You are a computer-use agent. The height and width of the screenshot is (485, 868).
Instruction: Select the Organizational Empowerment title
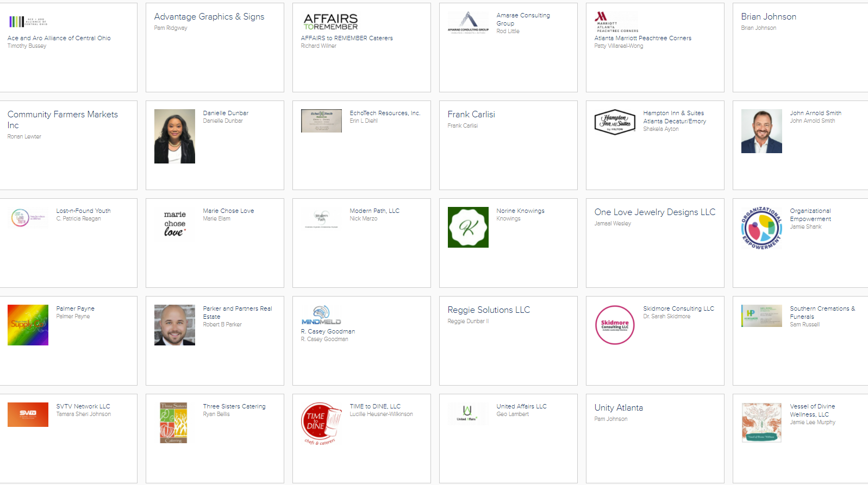(810, 215)
